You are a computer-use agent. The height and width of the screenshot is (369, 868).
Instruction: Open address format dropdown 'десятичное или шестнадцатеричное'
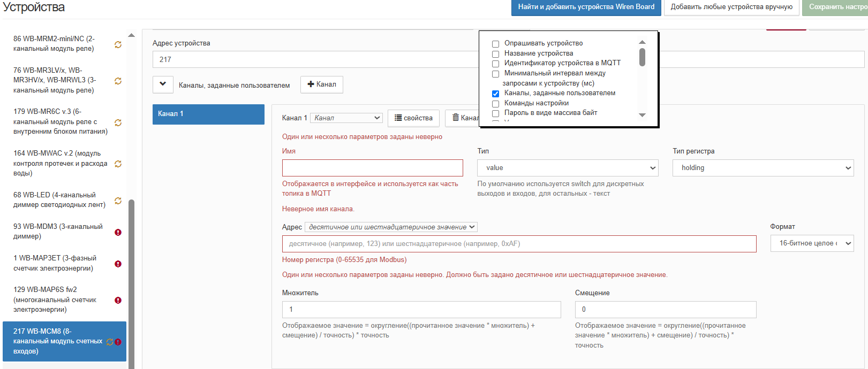(x=391, y=227)
